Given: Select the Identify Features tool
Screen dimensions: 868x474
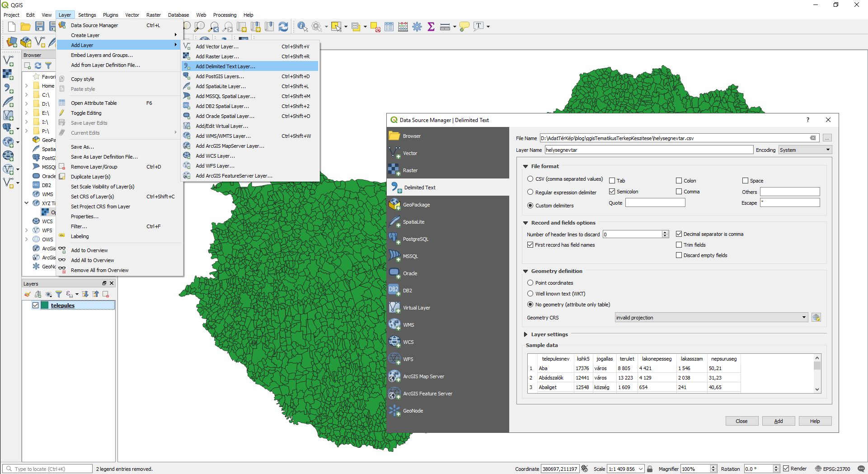Looking at the screenshot, I should (x=302, y=27).
